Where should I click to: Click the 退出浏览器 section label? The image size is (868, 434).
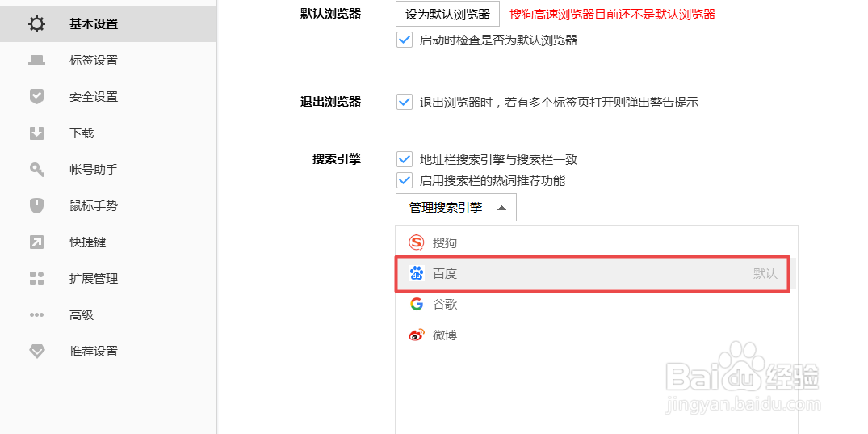330,102
